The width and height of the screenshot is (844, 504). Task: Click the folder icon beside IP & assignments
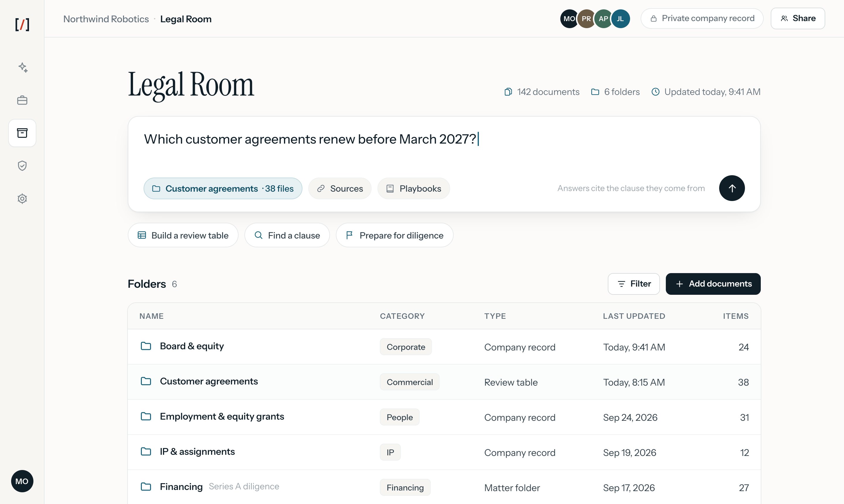[146, 452]
